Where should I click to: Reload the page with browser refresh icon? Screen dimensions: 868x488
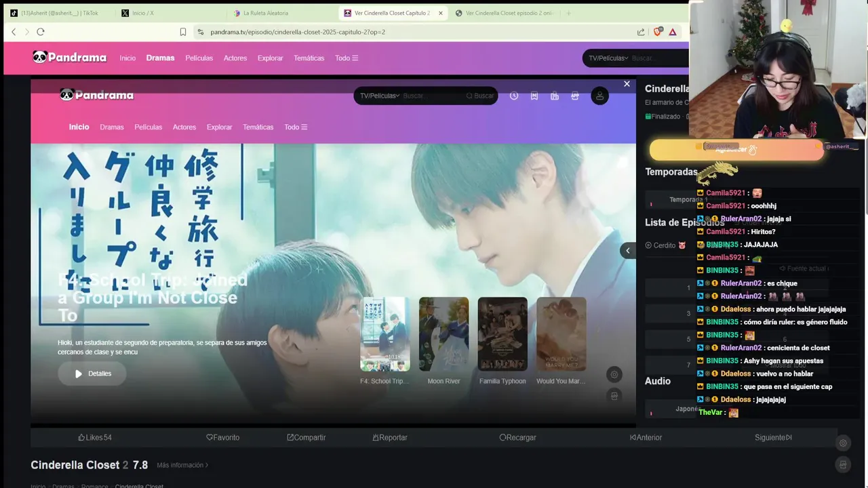coord(41,32)
